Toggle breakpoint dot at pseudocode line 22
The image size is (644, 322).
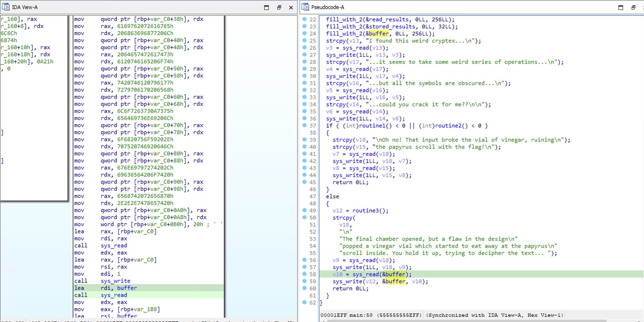coord(304,19)
